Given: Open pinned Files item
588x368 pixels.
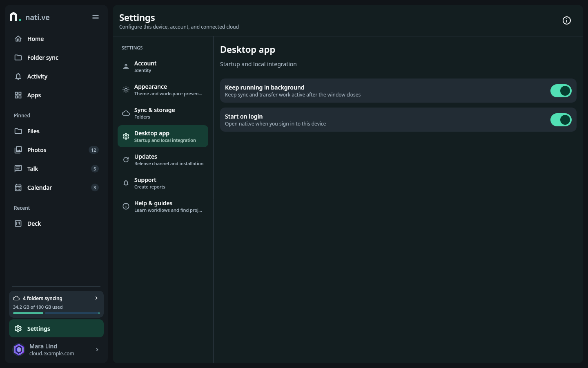Looking at the screenshot, I should click(56, 131).
